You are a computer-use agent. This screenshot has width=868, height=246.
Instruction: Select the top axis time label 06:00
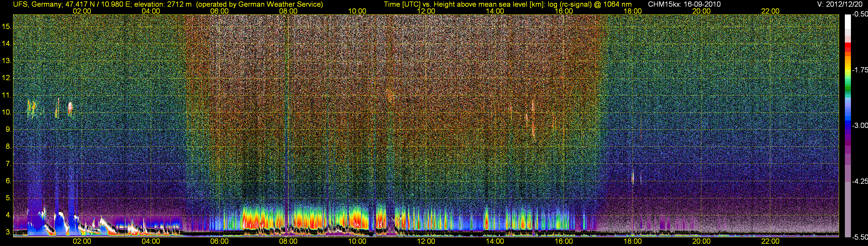(x=219, y=11)
